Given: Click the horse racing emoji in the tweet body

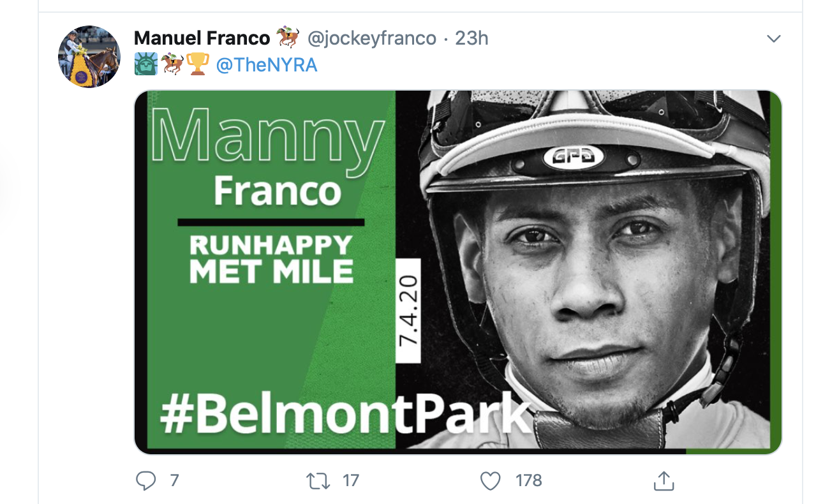Looking at the screenshot, I should pyautogui.click(x=172, y=64).
